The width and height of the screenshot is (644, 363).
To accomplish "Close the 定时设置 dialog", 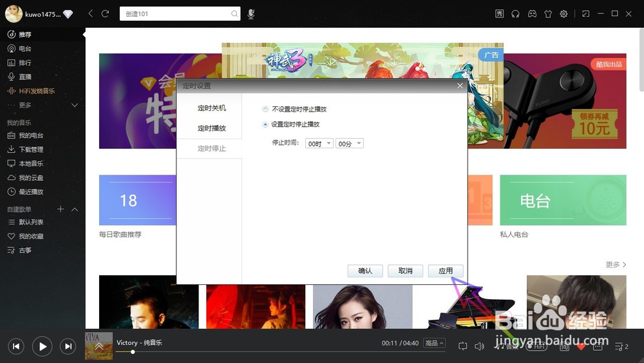I will pos(460,86).
